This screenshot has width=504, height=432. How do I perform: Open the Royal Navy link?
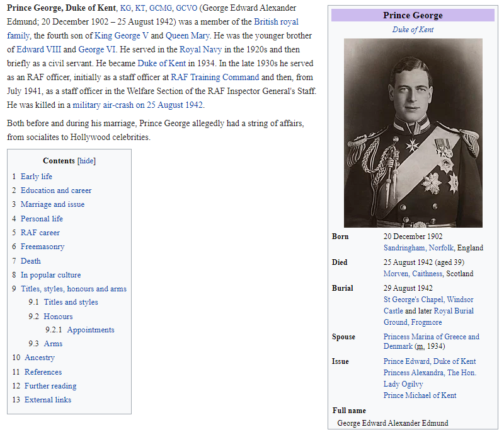[x=200, y=50]
